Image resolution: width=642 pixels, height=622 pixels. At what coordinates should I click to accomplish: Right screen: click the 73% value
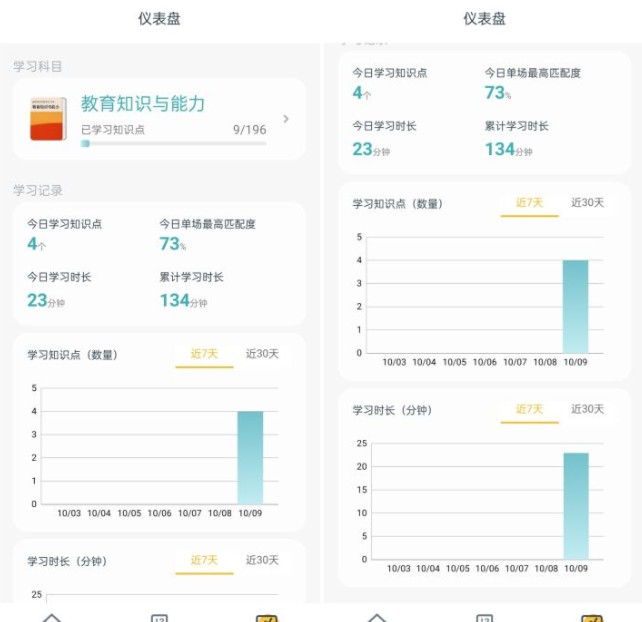click(498, 93)
